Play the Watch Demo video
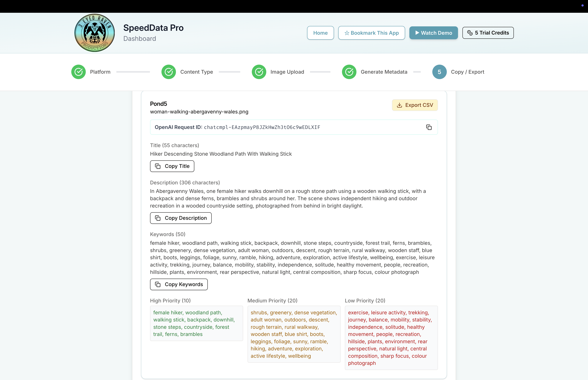 pos(434,33)
